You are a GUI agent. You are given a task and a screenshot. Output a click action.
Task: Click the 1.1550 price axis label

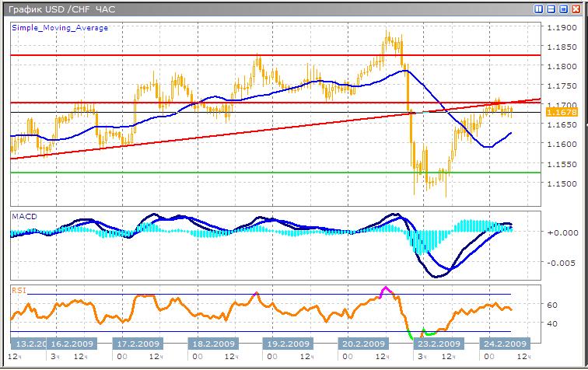click(x=562, y=164)
